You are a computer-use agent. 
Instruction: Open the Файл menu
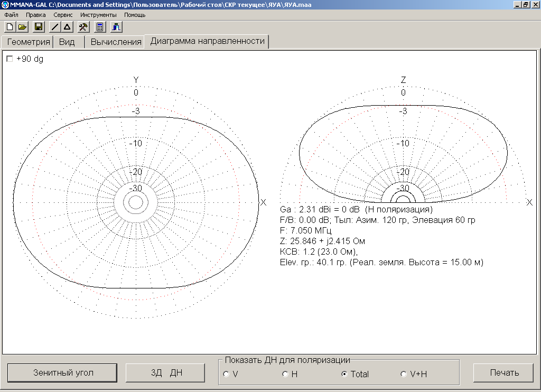click(11, 15)
